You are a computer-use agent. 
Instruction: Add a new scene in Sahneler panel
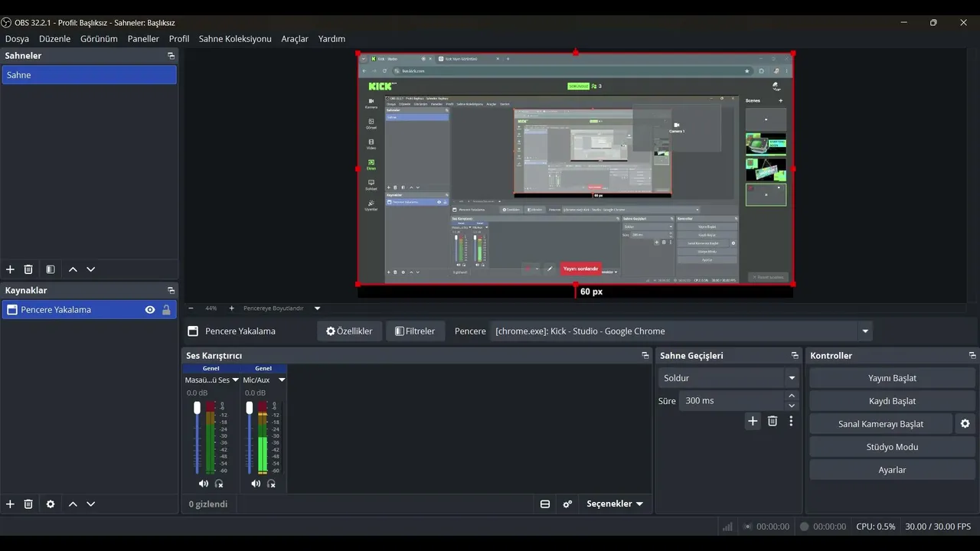tap(10, 269)
